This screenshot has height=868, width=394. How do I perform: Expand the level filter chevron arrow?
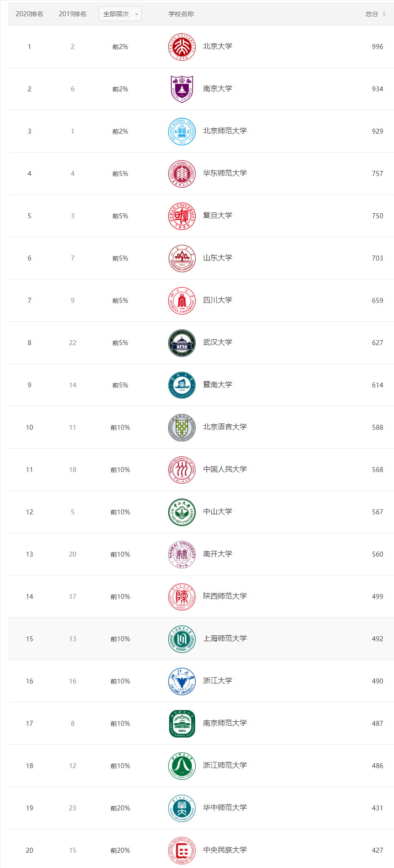(136, 13)
